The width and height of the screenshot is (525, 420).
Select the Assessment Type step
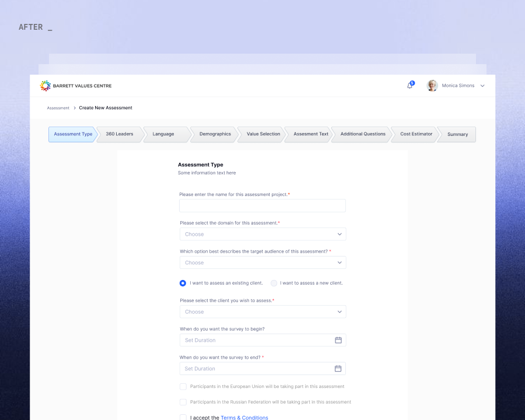[x=73, y=134]
